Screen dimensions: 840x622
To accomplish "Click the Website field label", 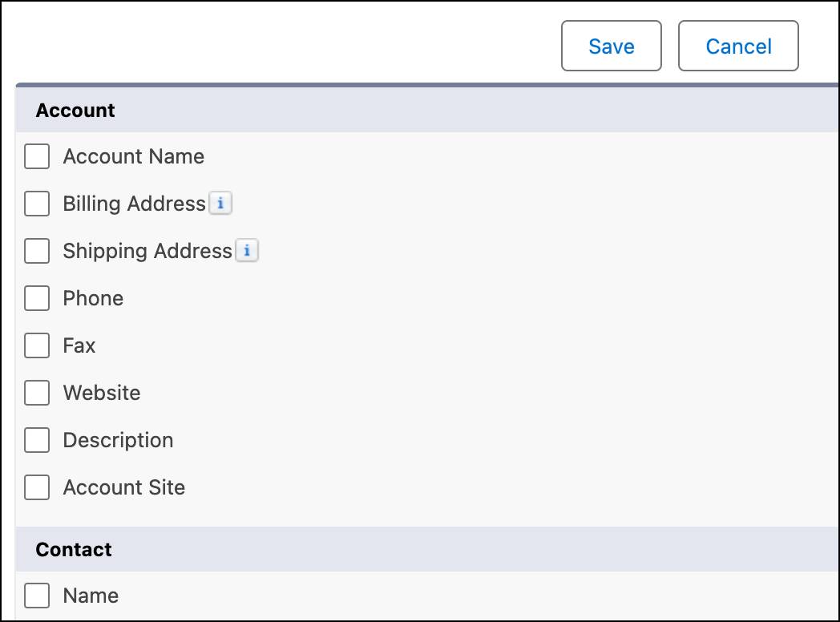I will tap(101, 393).
